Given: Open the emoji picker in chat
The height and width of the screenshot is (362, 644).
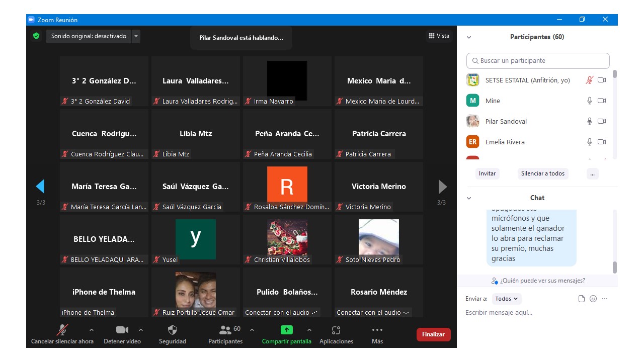Looking at the screenshot, I should (x=593, y=299).
